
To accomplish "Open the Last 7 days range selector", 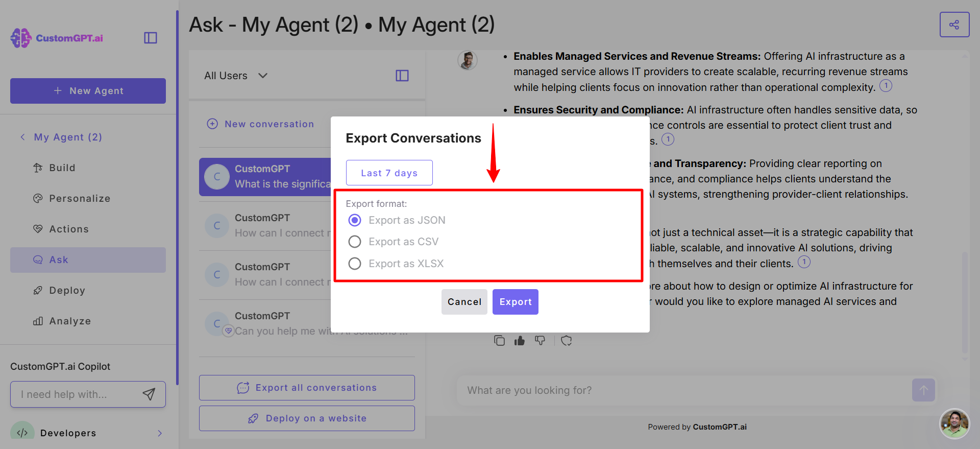I will tap(389, 173).
